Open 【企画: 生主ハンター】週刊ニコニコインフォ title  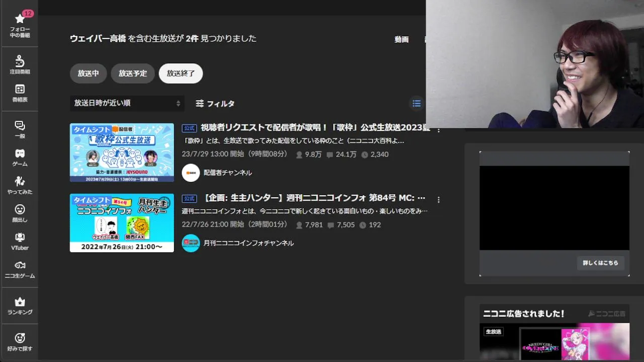[x=313, y=198]
